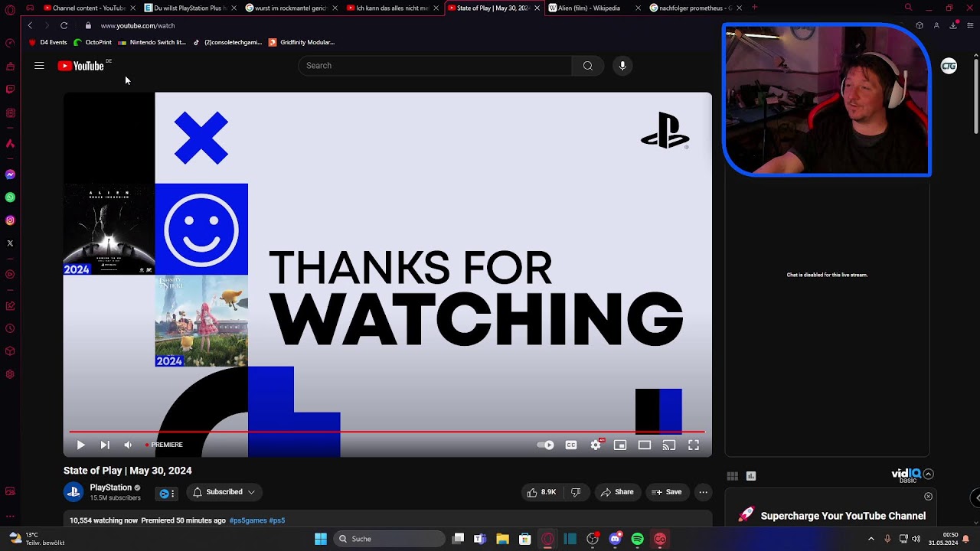Viewport: 980px width, 551px height.
Task: Like the video with 8.9K likes
Action: coord(541,492)
